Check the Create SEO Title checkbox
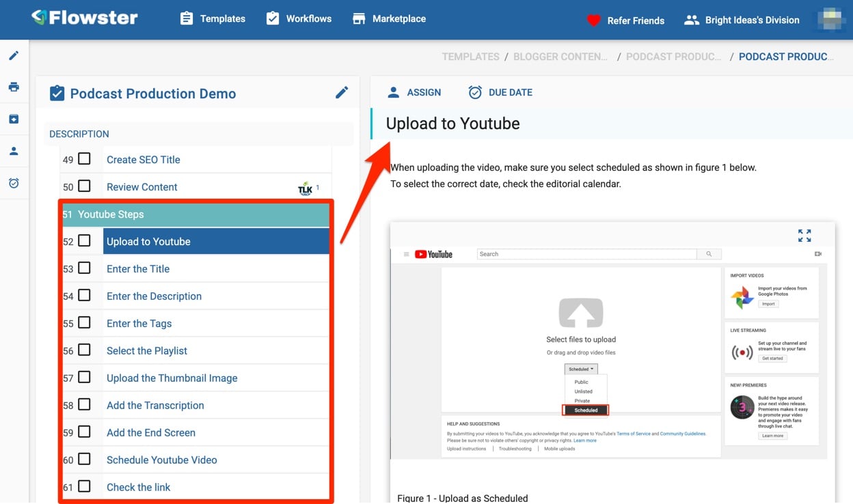Viewport: 853px width, 504px height. [84, 158]
